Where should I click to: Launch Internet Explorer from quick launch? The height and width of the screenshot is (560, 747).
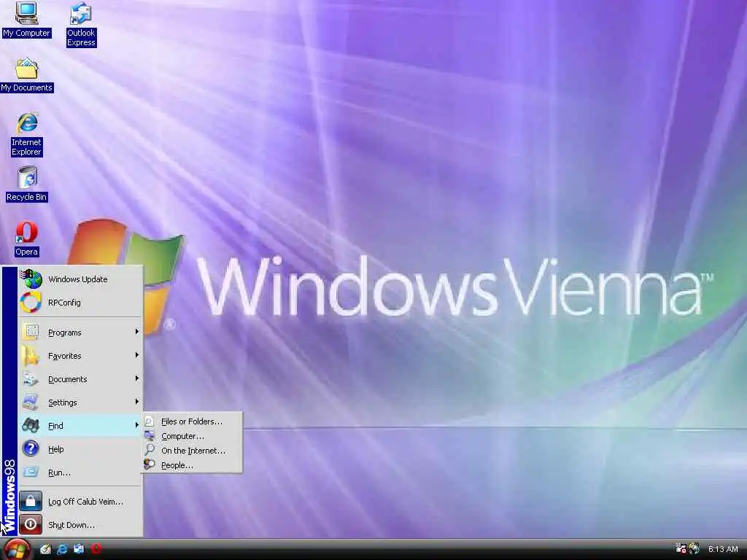(62, 549)
